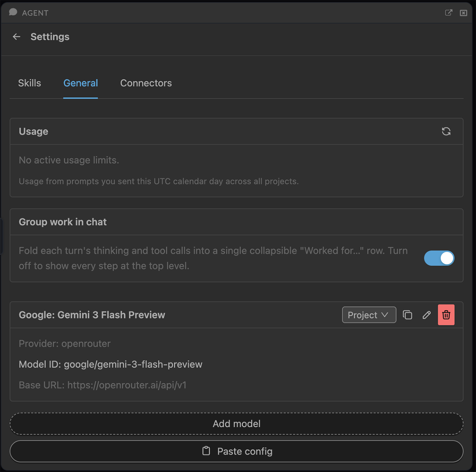The image size is (476, 472).
Task: Click the Group work in chat heading
Action: (x=63, y=222)
